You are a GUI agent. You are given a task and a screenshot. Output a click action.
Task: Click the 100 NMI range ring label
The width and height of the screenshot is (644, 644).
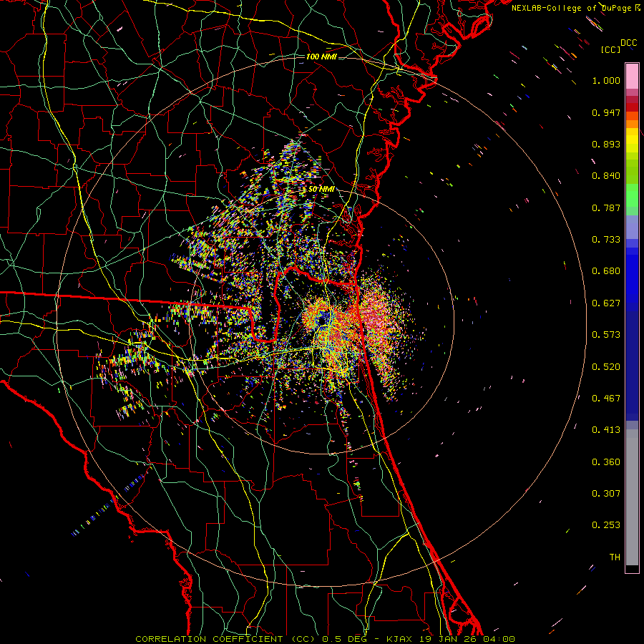click(321, 57)
